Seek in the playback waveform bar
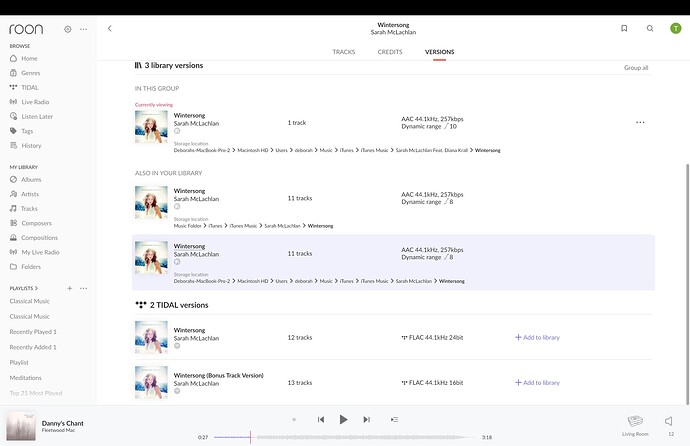This screenshot has height=446, width=690. tap(345, 437)
